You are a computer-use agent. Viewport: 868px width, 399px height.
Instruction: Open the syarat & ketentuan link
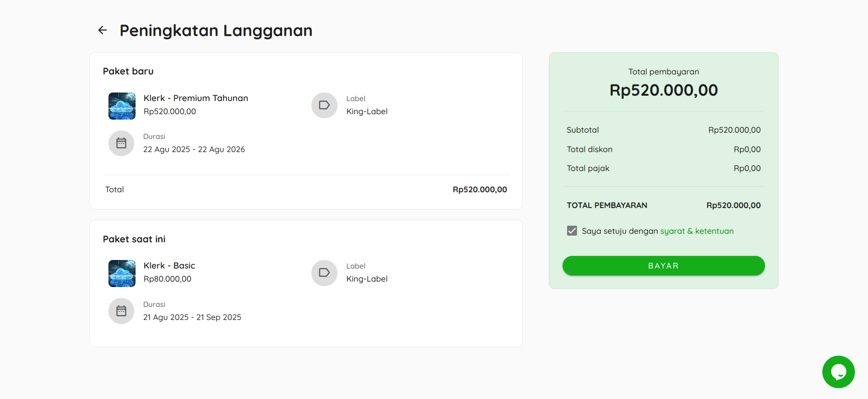(697, 231)
